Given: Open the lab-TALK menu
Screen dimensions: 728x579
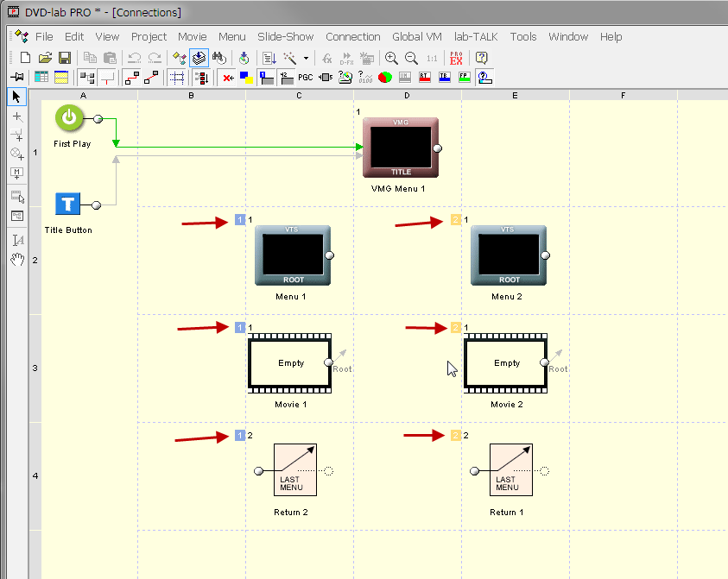Looking at the screenshot, I should pyautogui.click(x=476, y=36).
